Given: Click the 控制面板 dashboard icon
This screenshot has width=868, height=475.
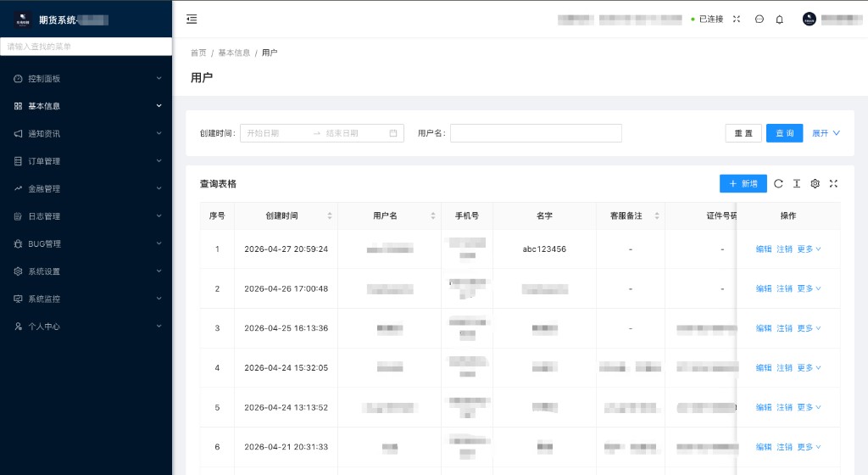Looking at the screenshot, I should click(18, 79).
